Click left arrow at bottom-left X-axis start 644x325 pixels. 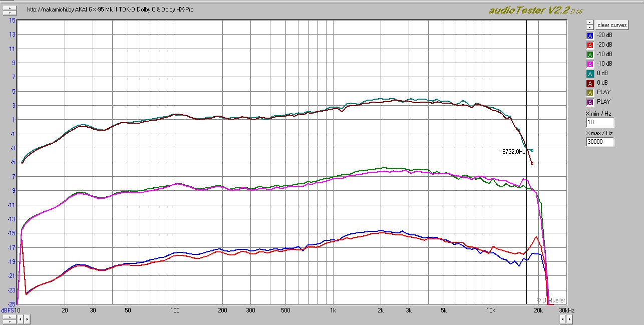click(20, 318)
